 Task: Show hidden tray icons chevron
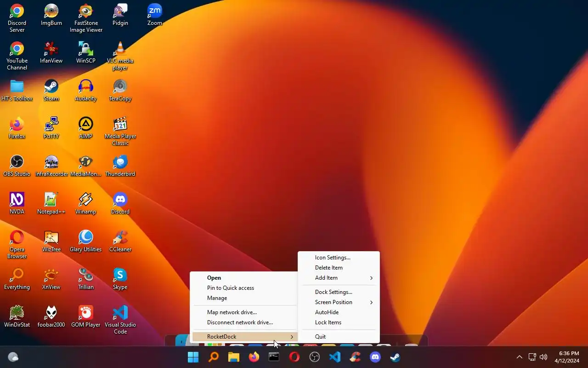tap(520, 357)
